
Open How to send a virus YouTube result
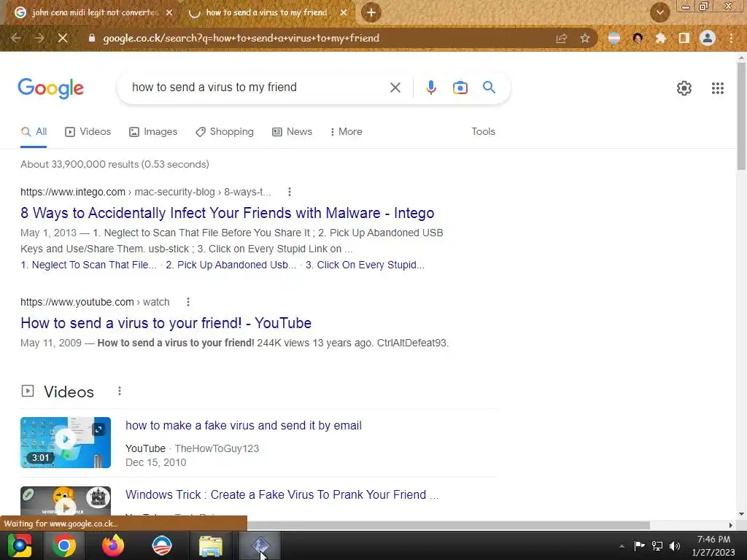166,323
